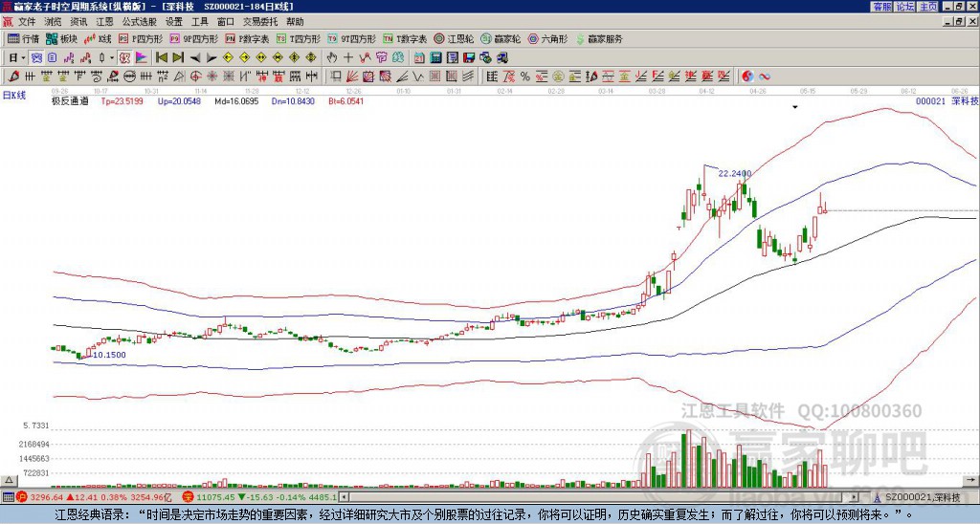Screen dimensions: 980x524
Task: Open the 江恩 menu
Action: (105, 22)
